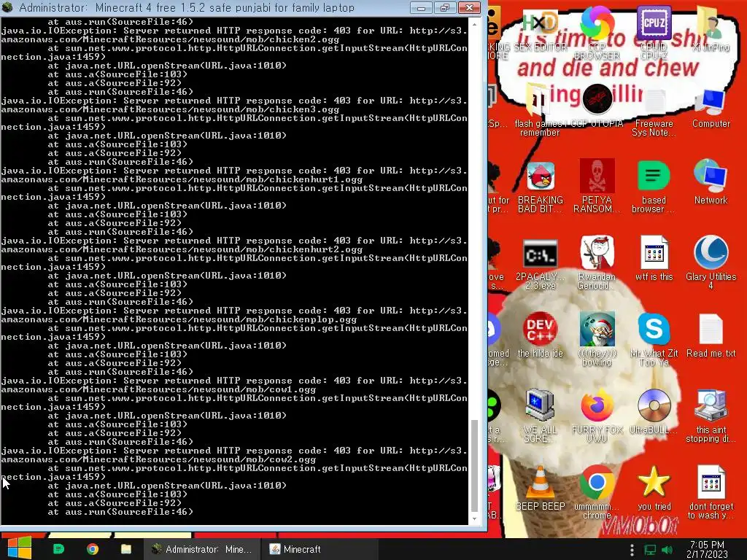
Task: Select the PETYA RANSOM desktop icon
Action: (x=597, y=177)
